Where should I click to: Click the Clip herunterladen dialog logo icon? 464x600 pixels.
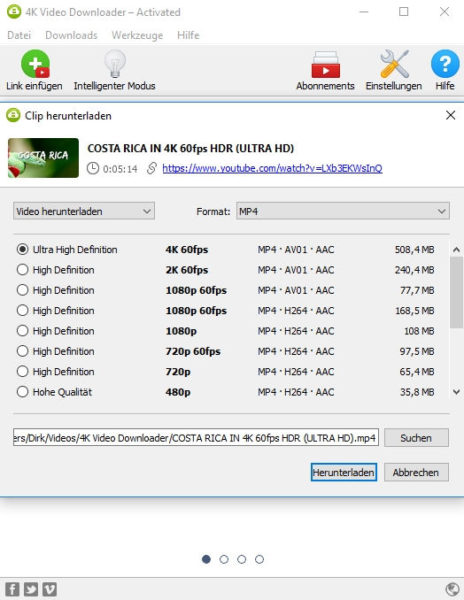[x=13, y=115]
